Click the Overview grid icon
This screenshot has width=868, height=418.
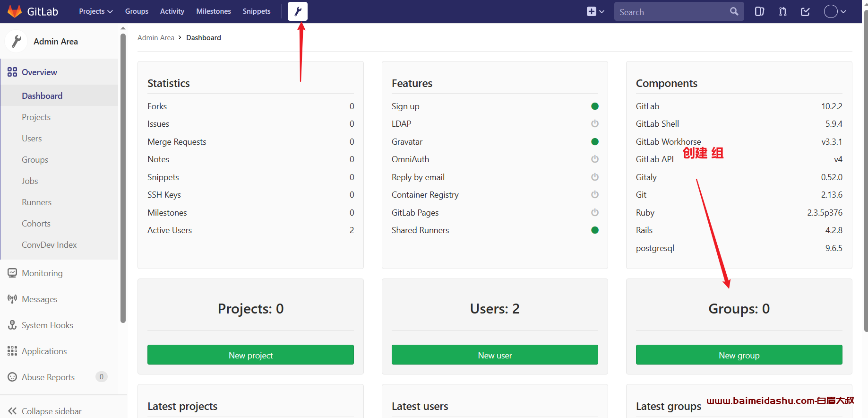12,72
